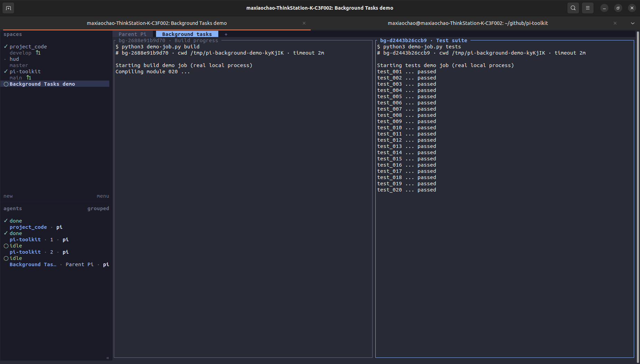Click the python3 demo-job.py tests command
Screen dimensions: 640x364
[x=422, y=47]
